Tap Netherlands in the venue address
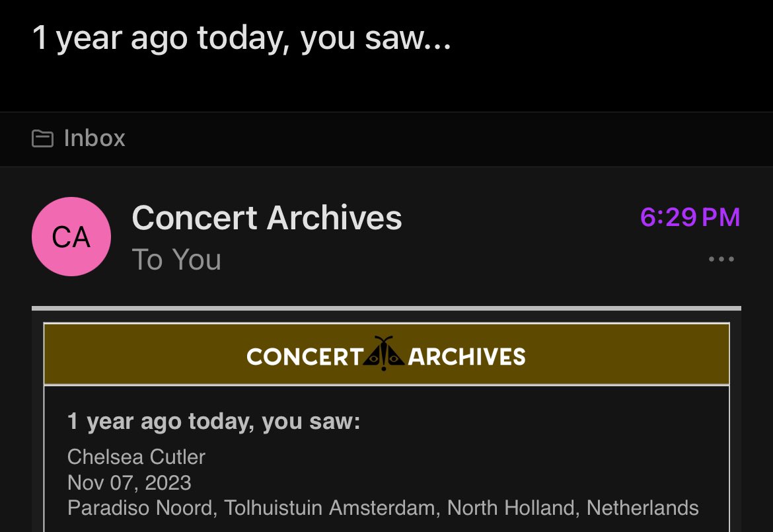773x532 pixels. pos(643,508)
